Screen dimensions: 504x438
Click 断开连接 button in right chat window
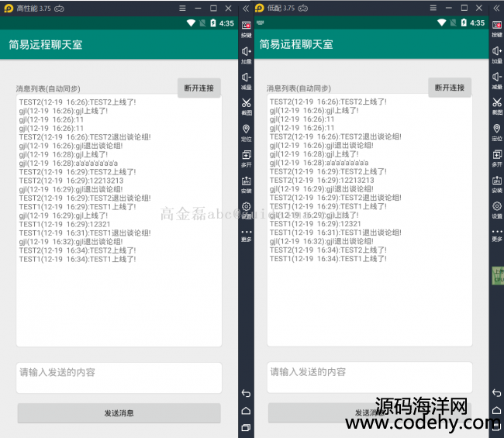point(450,88)
